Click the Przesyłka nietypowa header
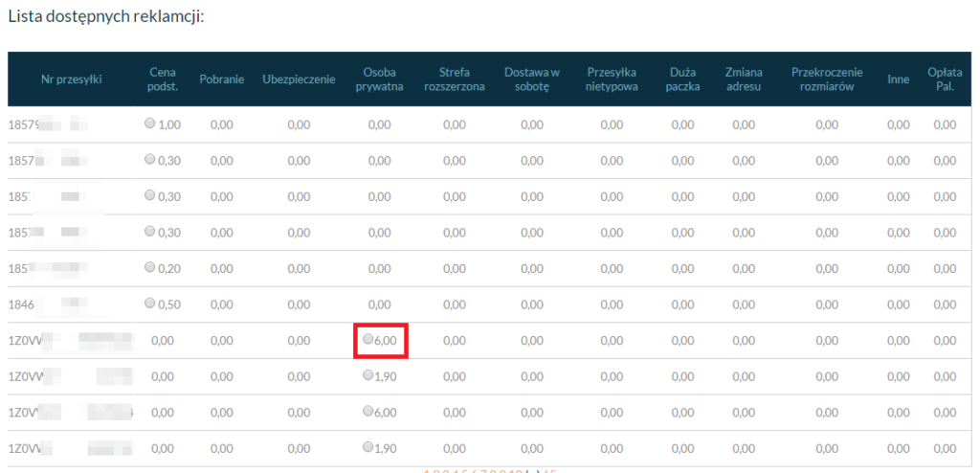This screenshot has width=980, height=473. tap(612, 79)
